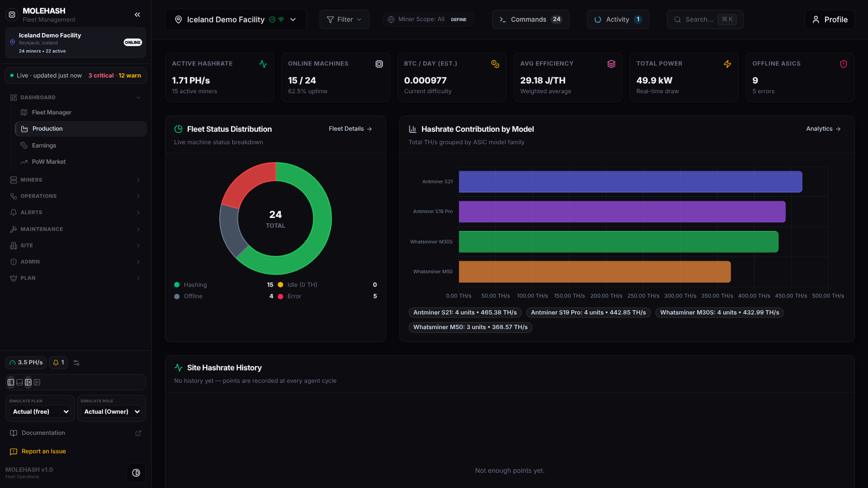Toggle the bottom panel layout icon
868x488 pixels.
pos(20,382)
